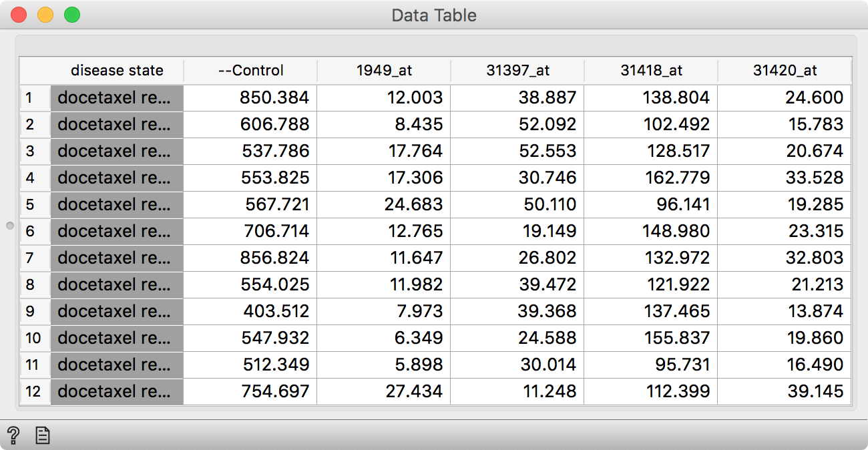Select the cell with value 33.528
The width and height of the screenshot is (868, 450).
(785, 178)
